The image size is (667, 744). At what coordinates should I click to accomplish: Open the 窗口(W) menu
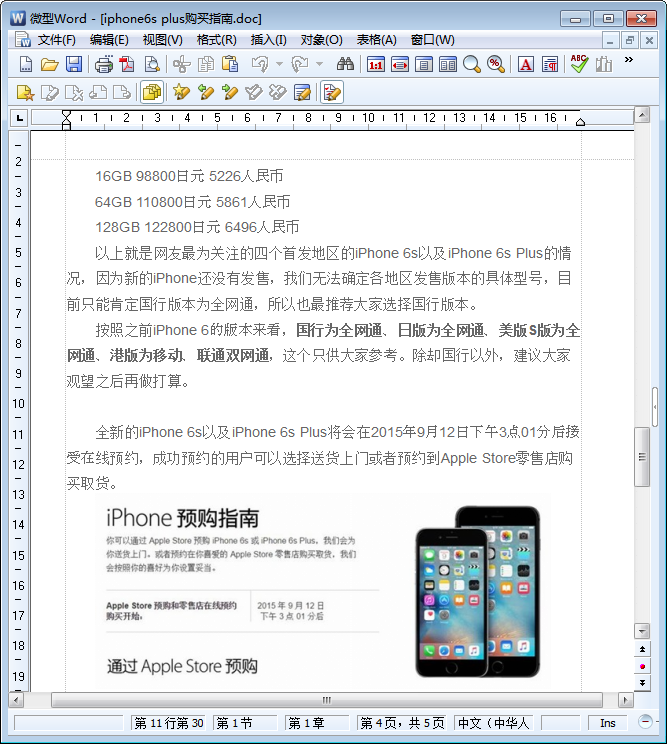point(433,40)
